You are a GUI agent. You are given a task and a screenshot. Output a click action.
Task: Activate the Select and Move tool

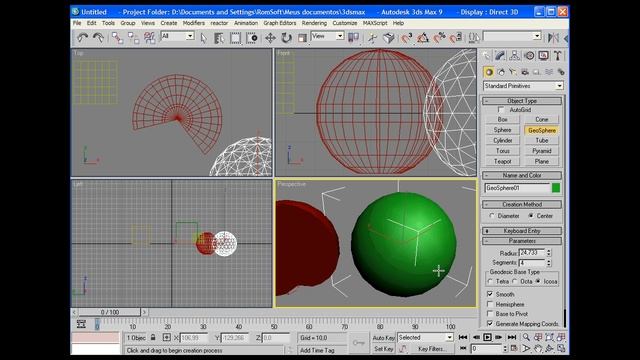(x=270, y=38)
